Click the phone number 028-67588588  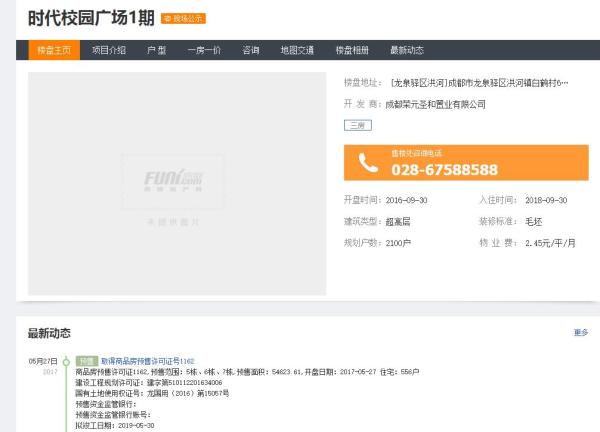point(444,170)
